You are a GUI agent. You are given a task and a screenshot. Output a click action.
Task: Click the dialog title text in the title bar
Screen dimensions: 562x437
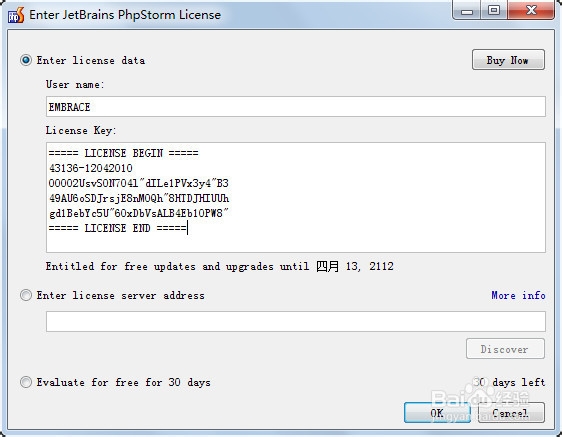(x=125, y=15)
